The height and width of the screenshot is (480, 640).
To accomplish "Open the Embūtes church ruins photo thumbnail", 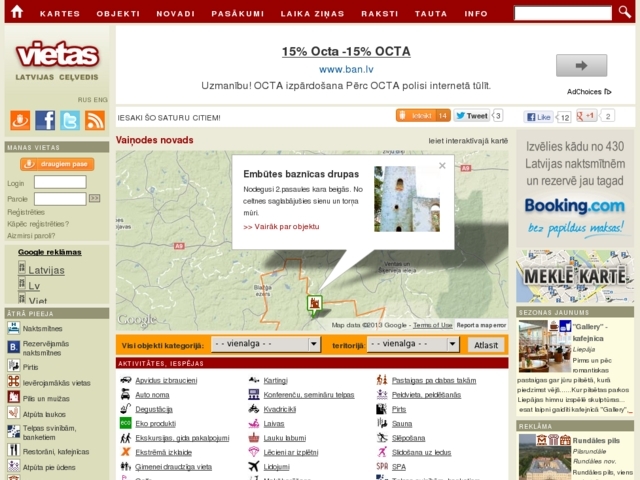I will (406, 198).
